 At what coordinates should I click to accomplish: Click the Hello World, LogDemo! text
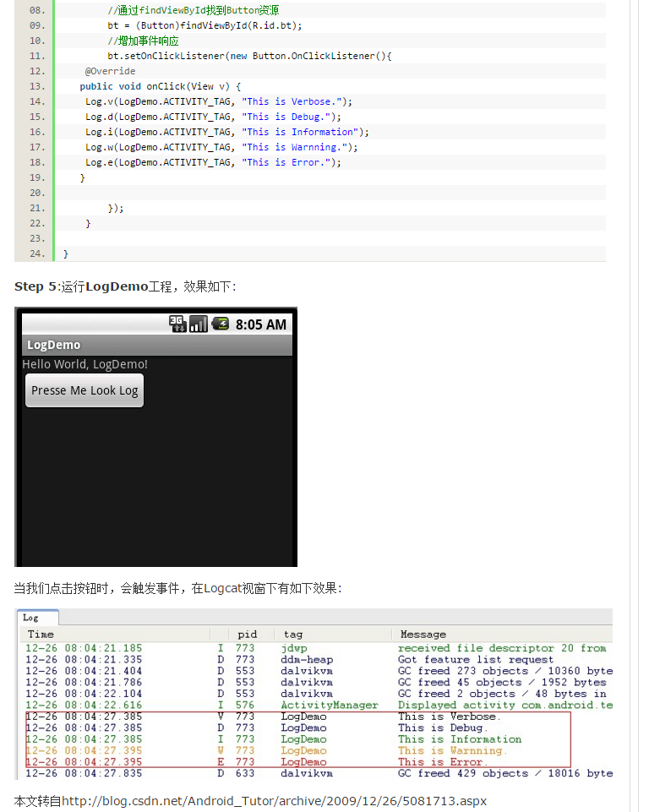85,364
